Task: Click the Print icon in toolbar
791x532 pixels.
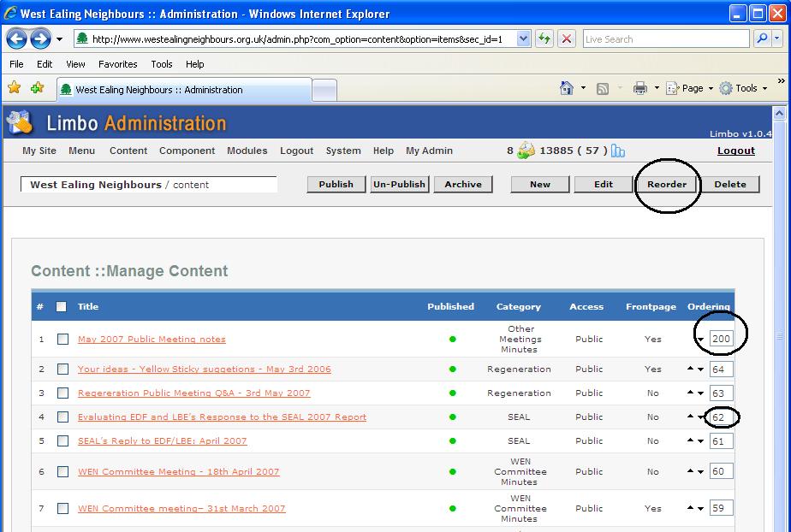Action: tap(640, 88)
